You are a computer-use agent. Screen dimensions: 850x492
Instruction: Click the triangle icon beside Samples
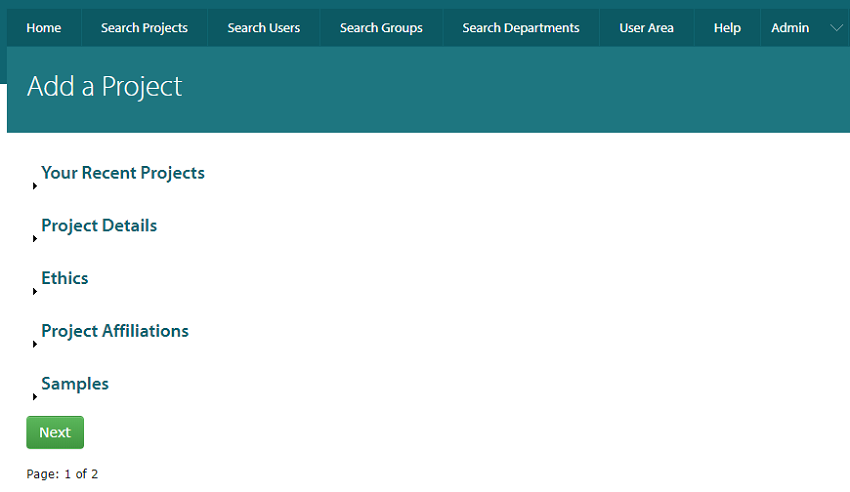(35, 397)
